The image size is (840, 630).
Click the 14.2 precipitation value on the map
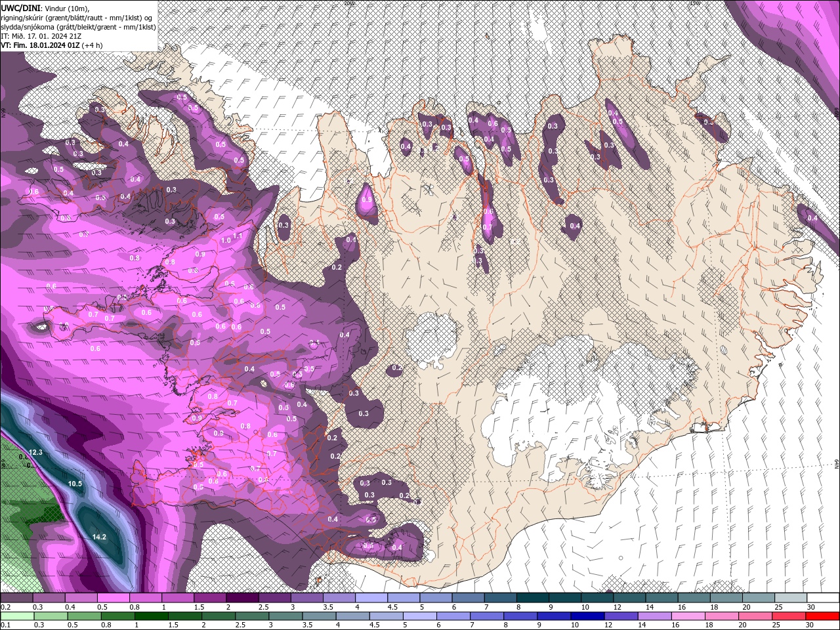(x=99, y=537)
